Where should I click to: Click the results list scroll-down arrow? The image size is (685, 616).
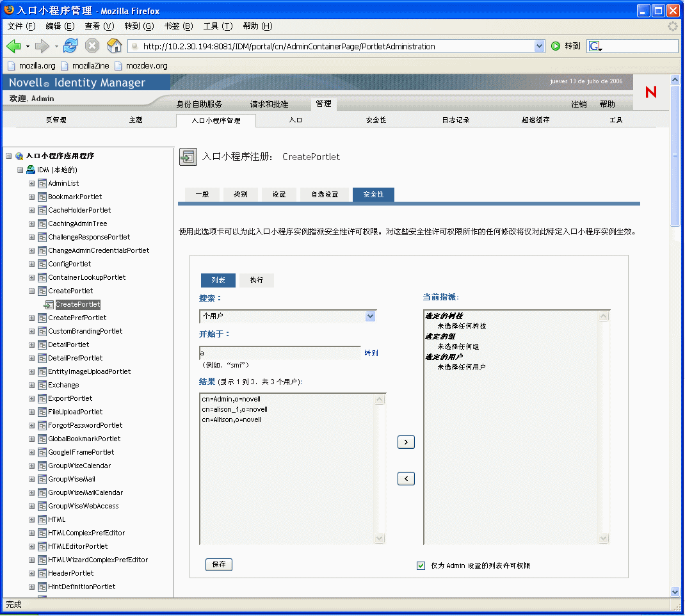pos(379,539)
